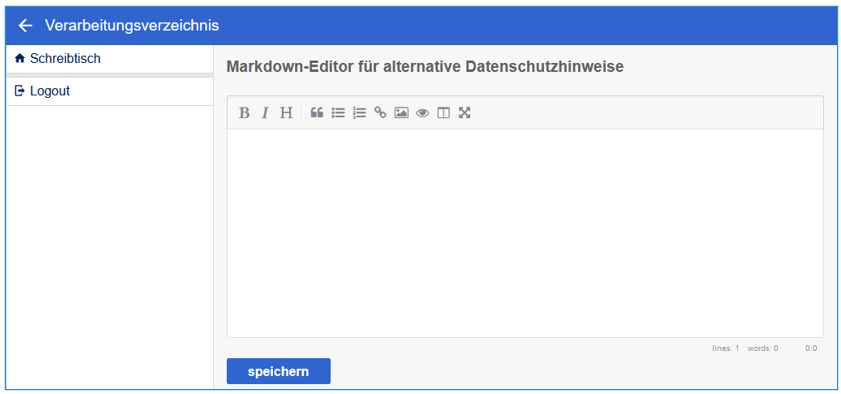This screenshot has height=394, width=841.
Task: Insert an image via picture icon
Action: pyautogui.click(x=401, y=113)
